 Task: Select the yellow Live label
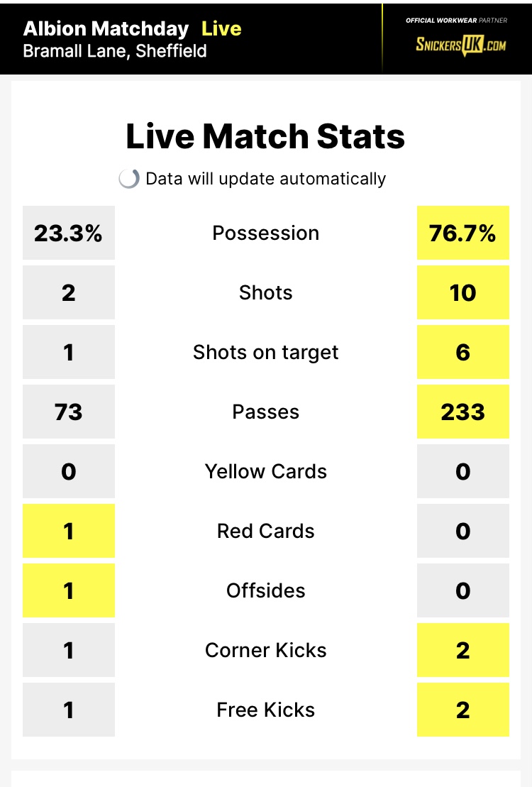click(x=221, y=28)
